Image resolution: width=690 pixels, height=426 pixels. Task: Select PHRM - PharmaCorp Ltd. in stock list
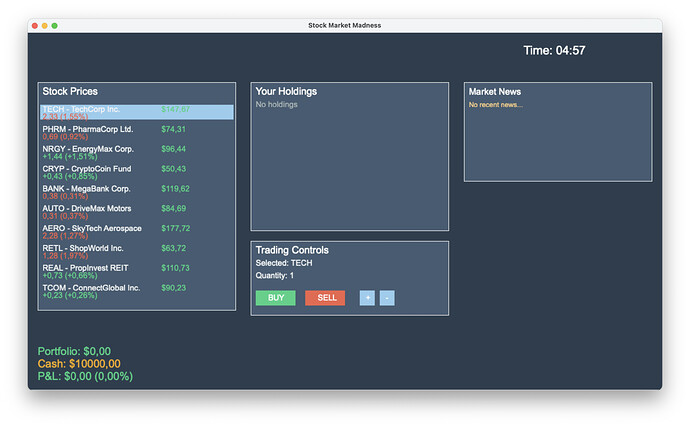(136, 132)
